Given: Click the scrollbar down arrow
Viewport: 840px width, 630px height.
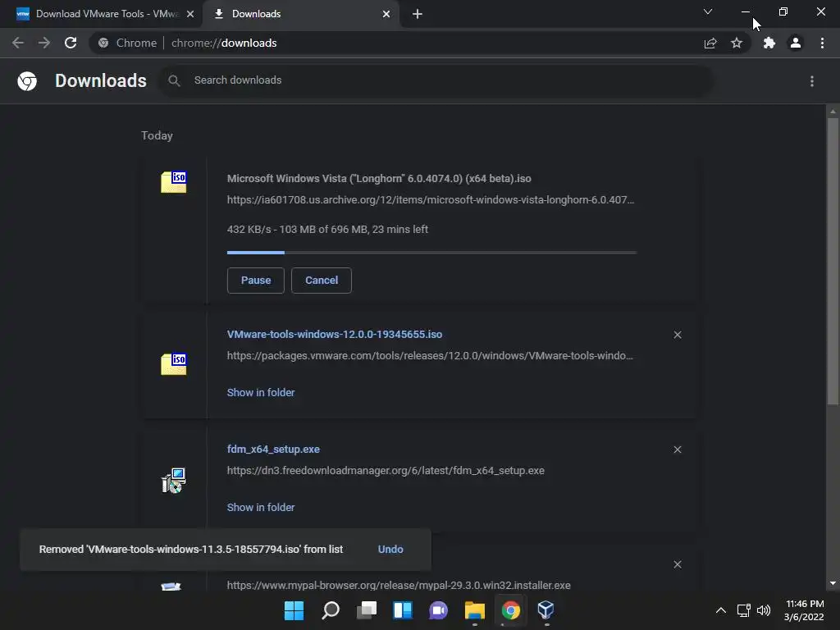Looking at the screenshot, I should tap(833, 583).
